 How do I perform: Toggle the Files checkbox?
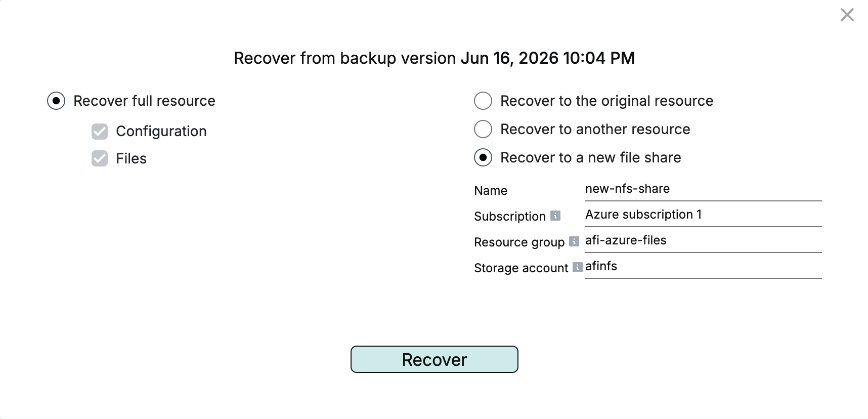point(100,158)
